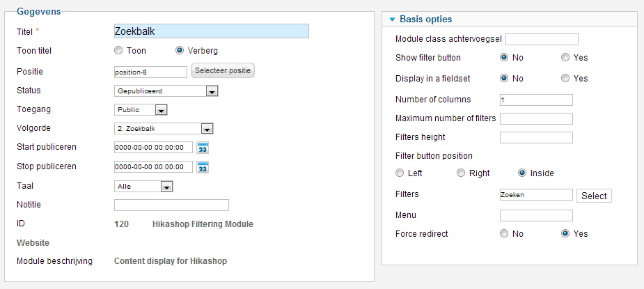This screenshot has height=289, width=644.
Task: Open the Volgorde dropdown
Action: pyautogui.click(x=206, y=129)
